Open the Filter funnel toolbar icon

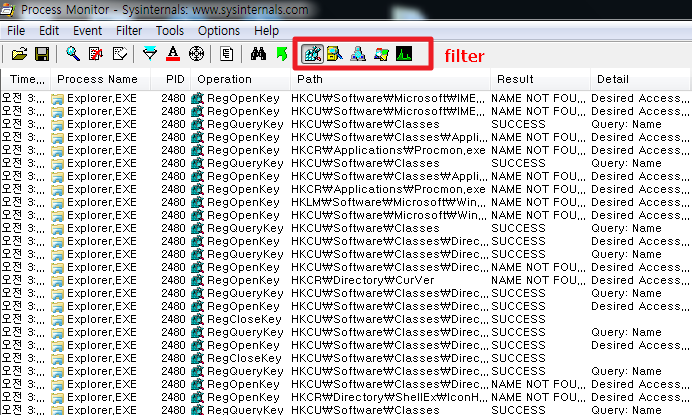pos(150,54)
